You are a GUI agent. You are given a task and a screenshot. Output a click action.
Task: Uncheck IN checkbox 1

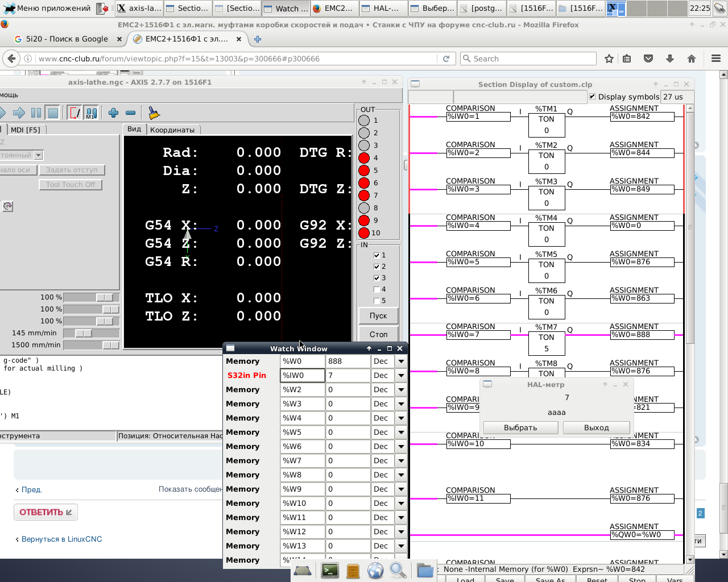point(377,255)
